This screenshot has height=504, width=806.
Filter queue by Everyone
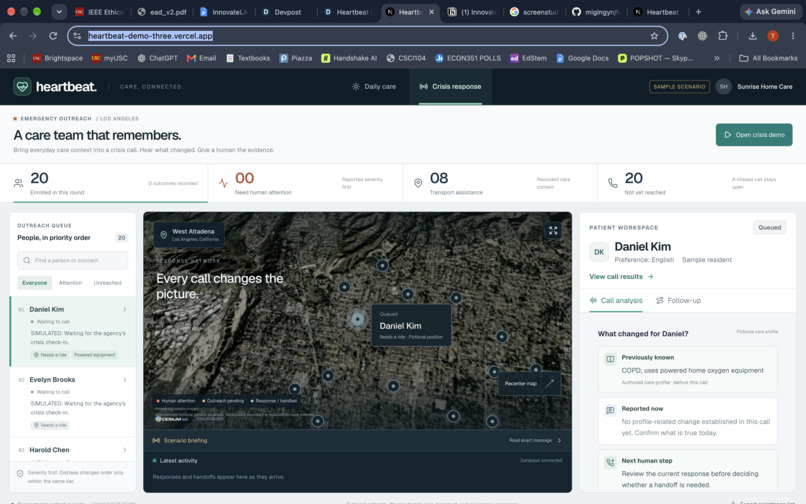[34, 283]
